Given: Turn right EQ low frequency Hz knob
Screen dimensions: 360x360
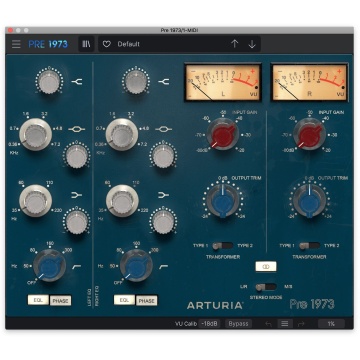Looking at the screenshot, I should tap(122, 201).
